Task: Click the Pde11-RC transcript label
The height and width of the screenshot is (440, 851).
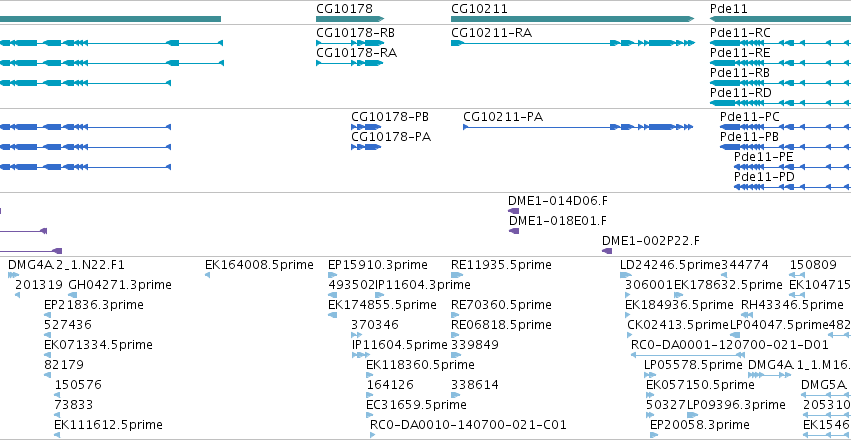Action: (x=740, y=33)
